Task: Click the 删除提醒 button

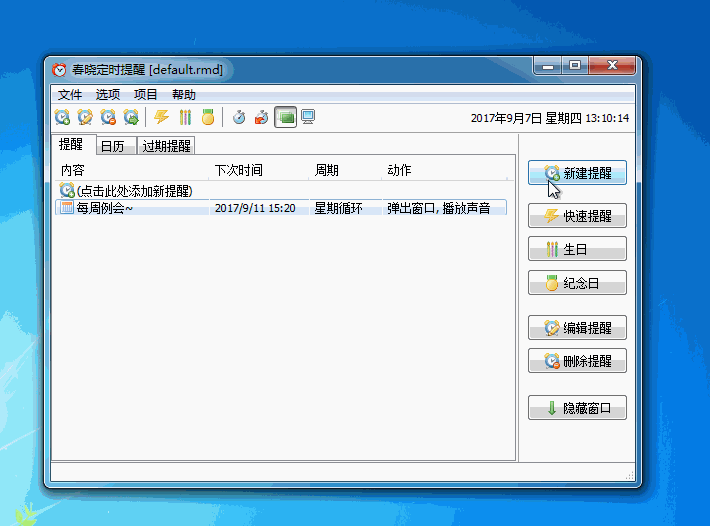Action: (x=577, y=360)
